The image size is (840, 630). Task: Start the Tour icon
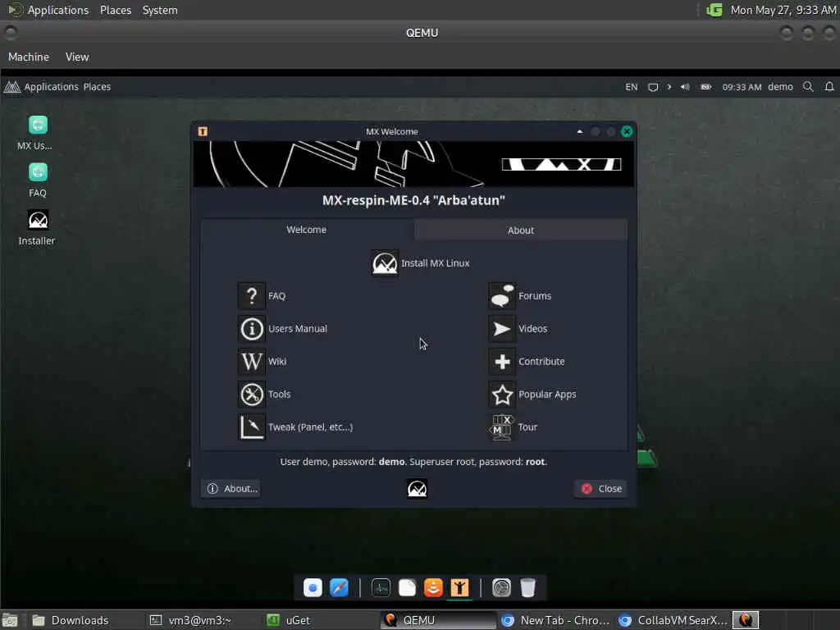tap(502, 427)
